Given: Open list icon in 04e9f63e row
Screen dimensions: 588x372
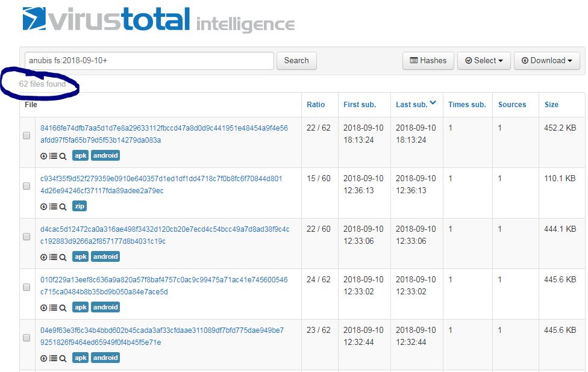Looking at the screenshot, I should pos(53,358).
